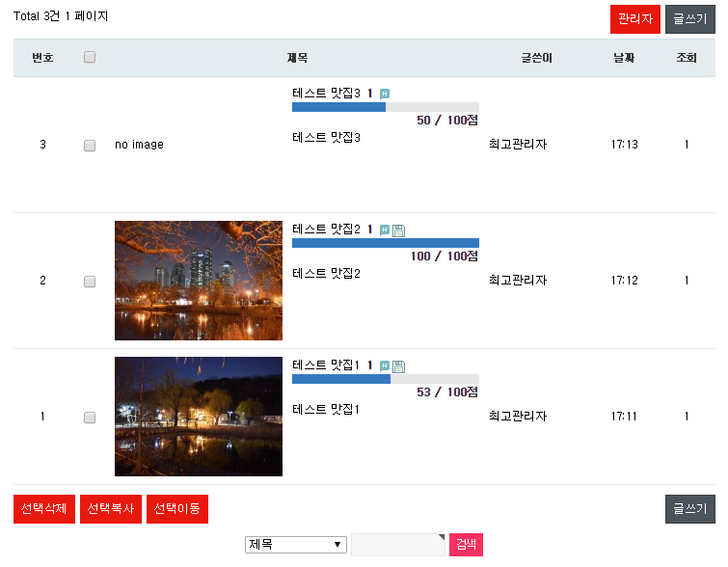Click the 17:11 date cell

click(x=624, y=417)
